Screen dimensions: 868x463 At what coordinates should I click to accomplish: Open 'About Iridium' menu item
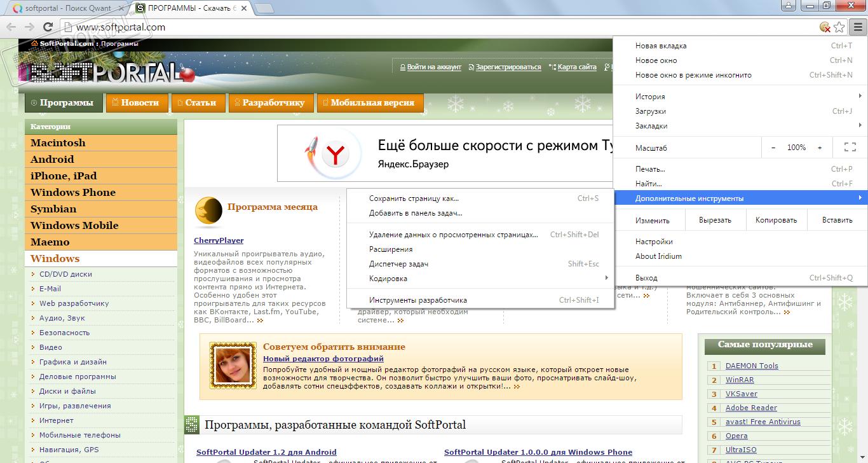click(740, 256)
